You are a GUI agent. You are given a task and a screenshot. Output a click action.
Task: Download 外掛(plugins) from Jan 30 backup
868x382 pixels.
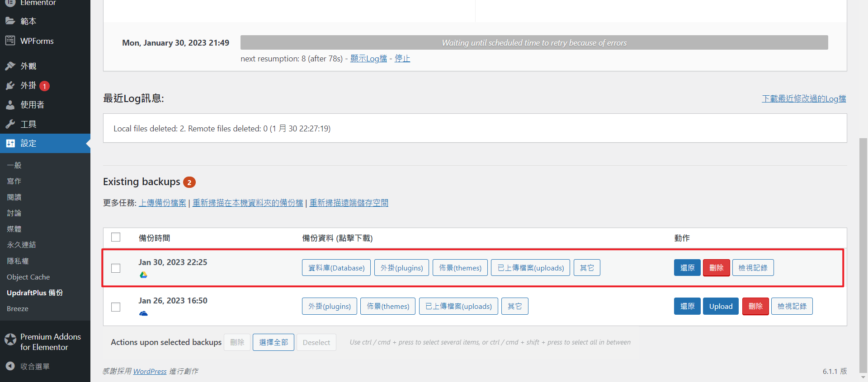(x=401, y=268)
